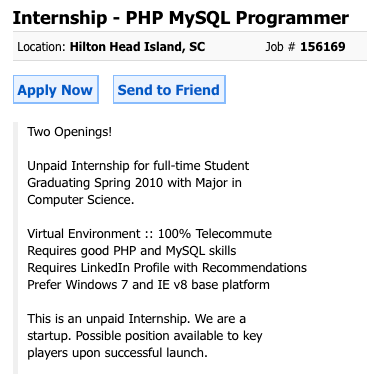The width and height of the screenshot is (367, 374).
Task: Click the startup. Possible position available line
Action: click(145, 336)
